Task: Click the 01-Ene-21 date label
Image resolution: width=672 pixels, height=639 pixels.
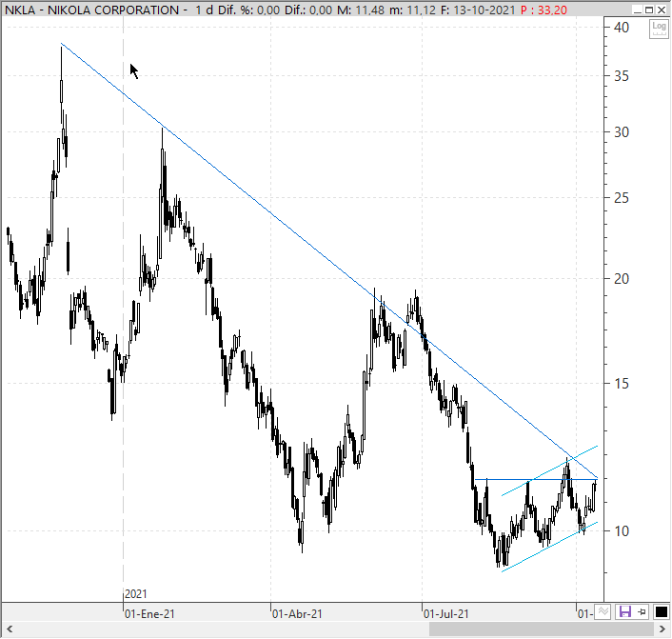Action: (x=149, y=614)
